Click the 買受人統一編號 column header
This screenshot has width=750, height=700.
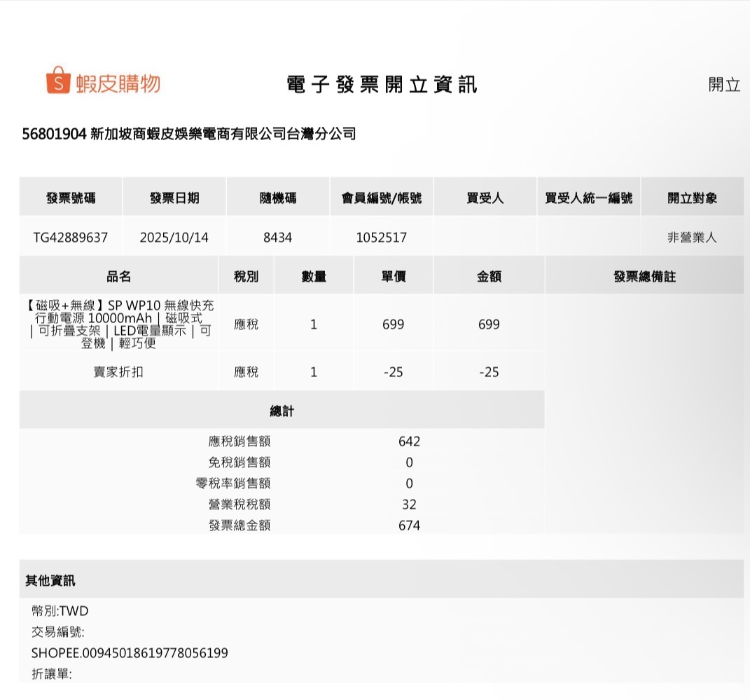click(588, 198)
